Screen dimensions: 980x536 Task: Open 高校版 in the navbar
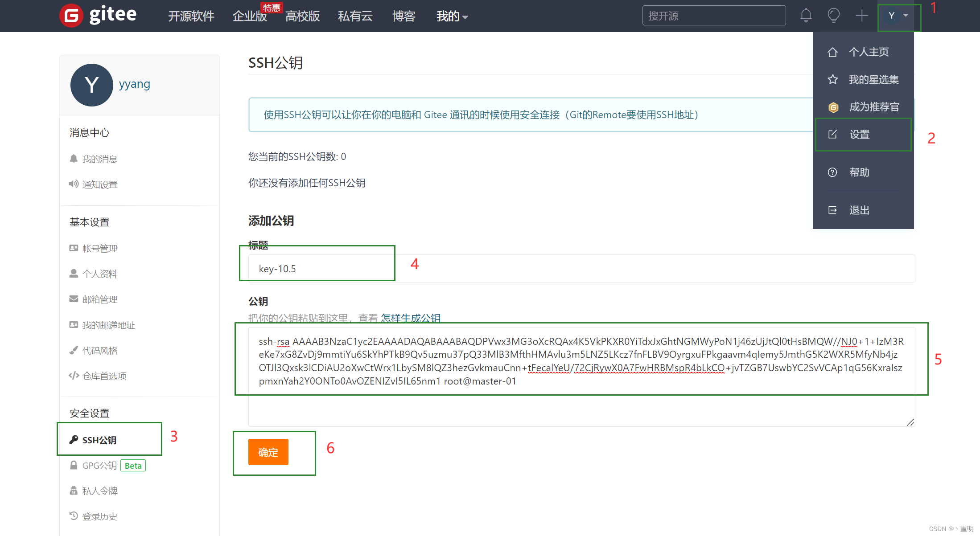(303, 16)
